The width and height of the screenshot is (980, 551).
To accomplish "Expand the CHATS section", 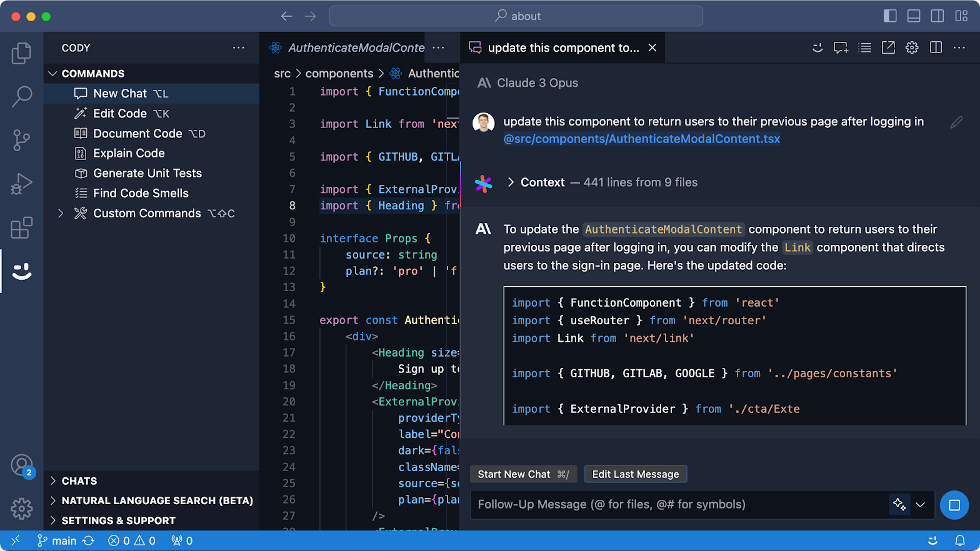I will click(x=152, y=481).
